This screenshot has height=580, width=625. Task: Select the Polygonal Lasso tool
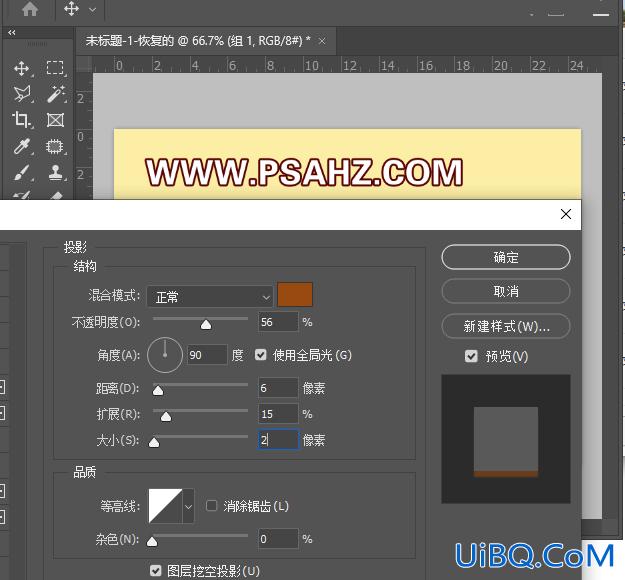(22, 94)
